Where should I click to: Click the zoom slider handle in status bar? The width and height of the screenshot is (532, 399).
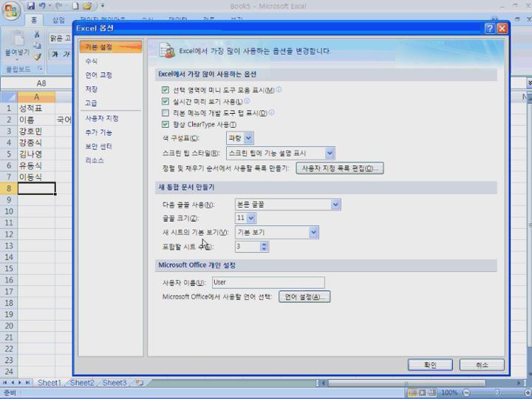[497, 393]
